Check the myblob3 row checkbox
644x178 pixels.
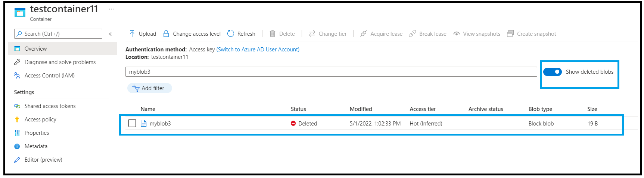[x=132, y=123]
